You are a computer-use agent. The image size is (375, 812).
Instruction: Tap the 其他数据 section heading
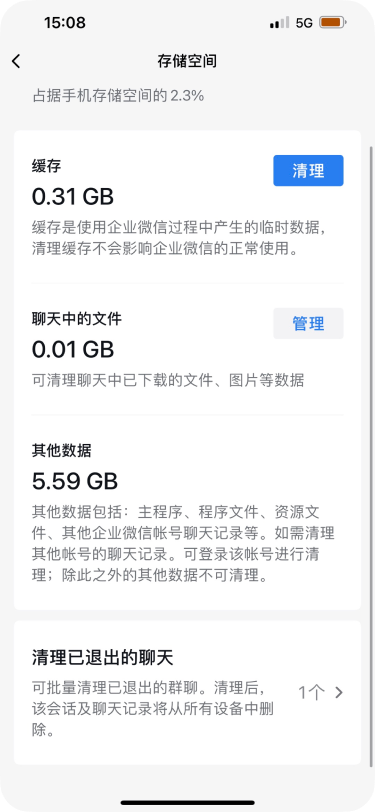tap(62, 451)
